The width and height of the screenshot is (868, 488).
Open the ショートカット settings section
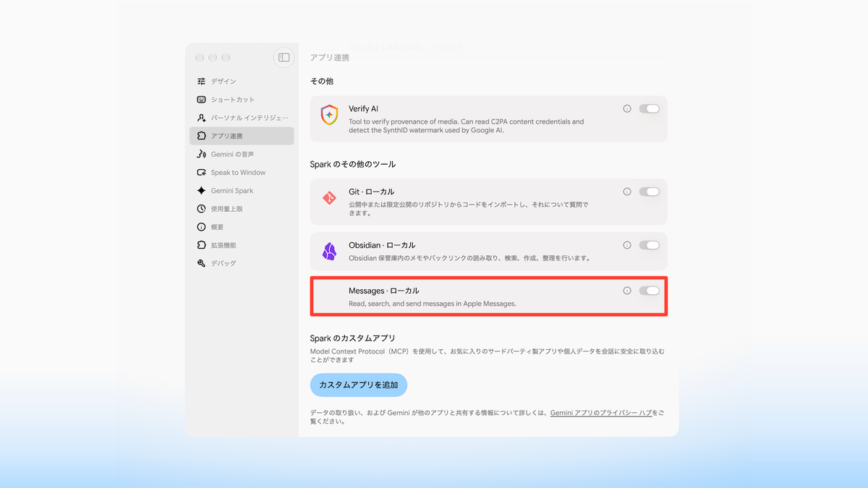[242, 99]
